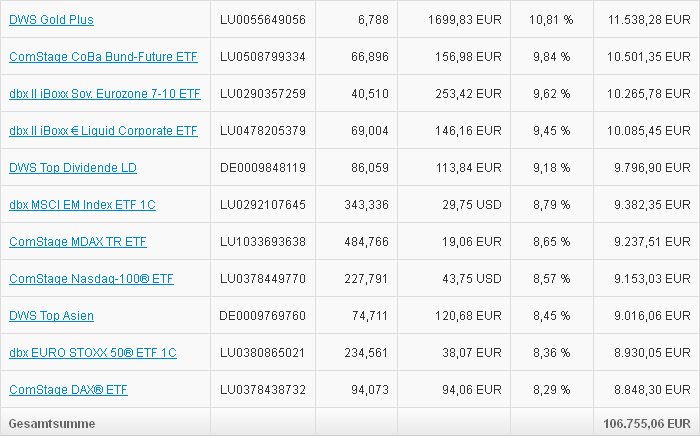Click total value 11.538,28 EUR
Screen dimensions: 700x436
click(x=649, y=20)
